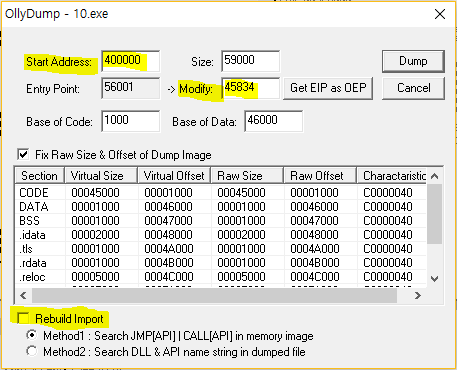Select Method1 search JMP[API] radio button

[x=32, y=335]
